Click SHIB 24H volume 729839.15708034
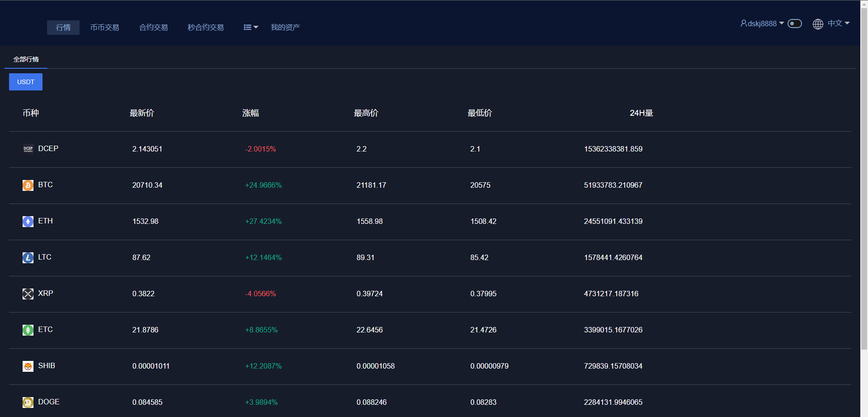The height and width of the screenshot is (417, 868). (x=613, y=366)
